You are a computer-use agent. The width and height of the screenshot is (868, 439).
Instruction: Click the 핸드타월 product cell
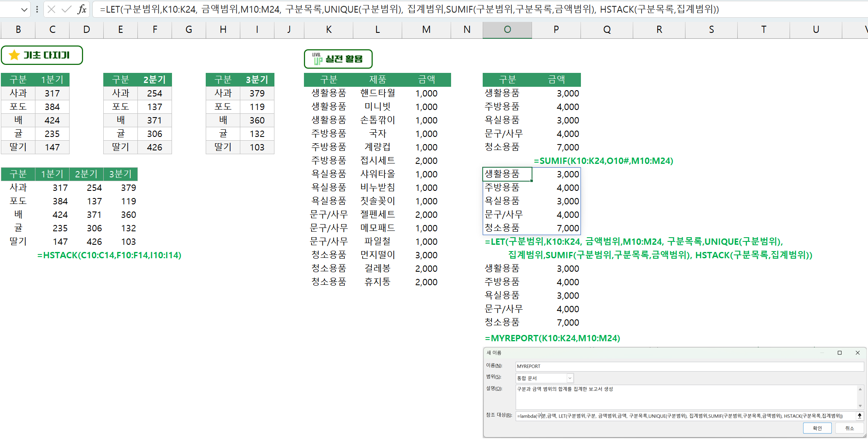(x=377, y=93)
